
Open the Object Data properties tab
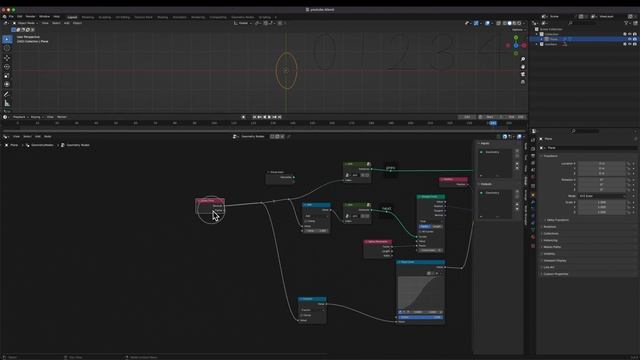tap(533, 230)
